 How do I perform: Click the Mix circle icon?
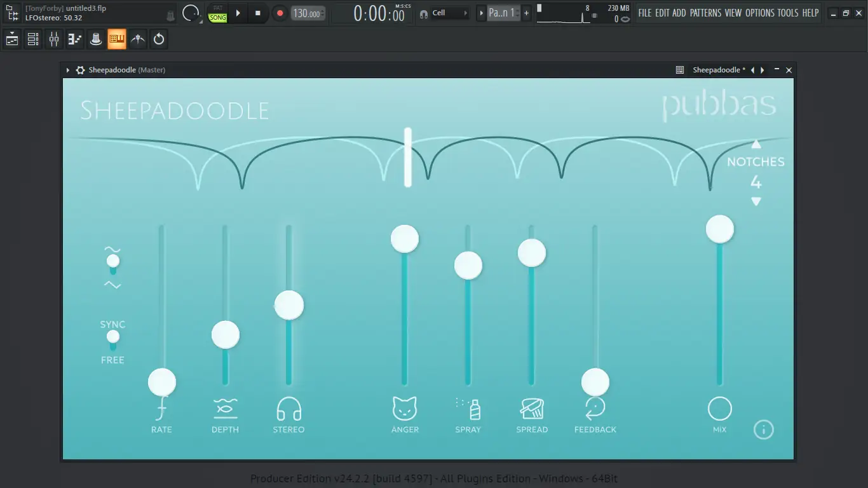(720, 409)
